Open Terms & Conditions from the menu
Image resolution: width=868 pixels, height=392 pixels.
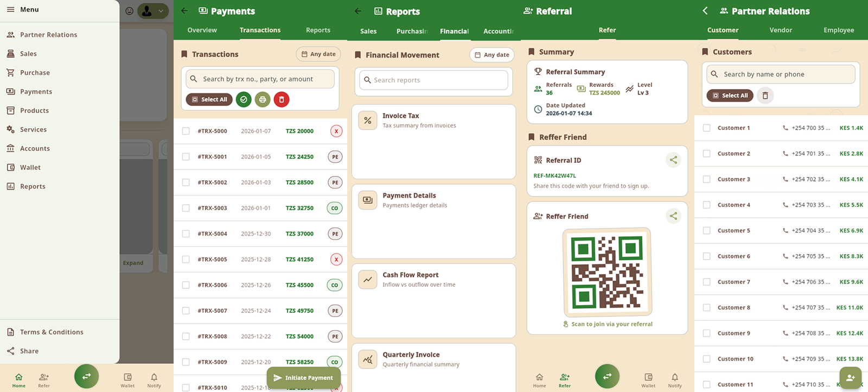[x=52, y=332]
